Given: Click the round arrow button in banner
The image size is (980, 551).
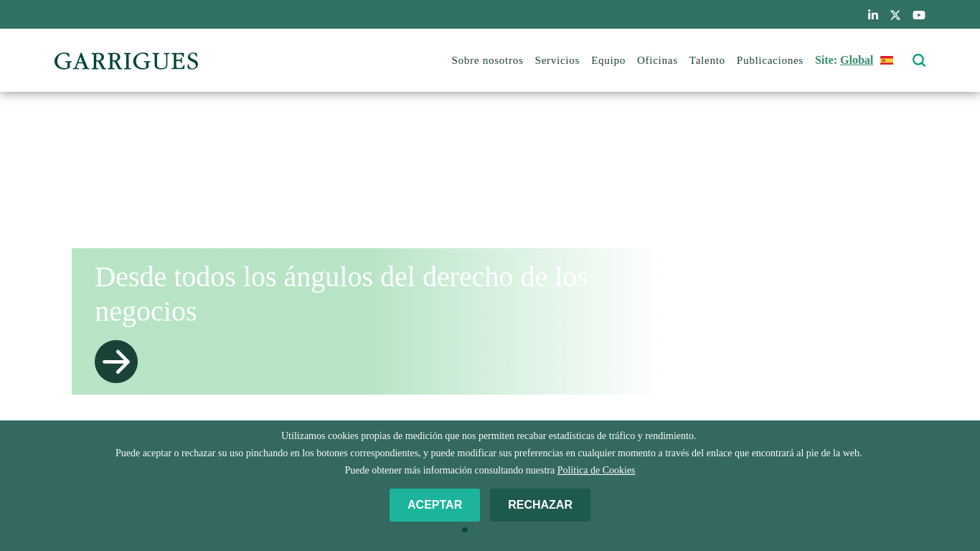Looking at the screenshot, I should click(116, 362).
